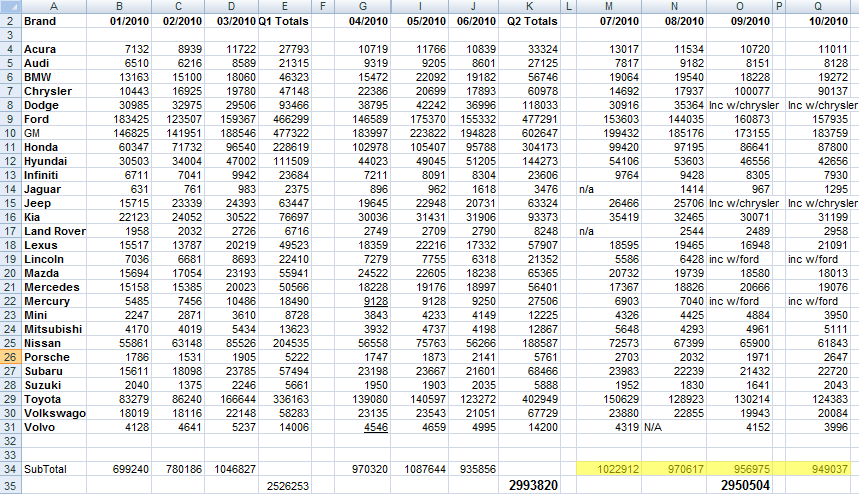Select Honda Q1 total 228619
The image size is (859, 494).
click(x=284, y=147)
